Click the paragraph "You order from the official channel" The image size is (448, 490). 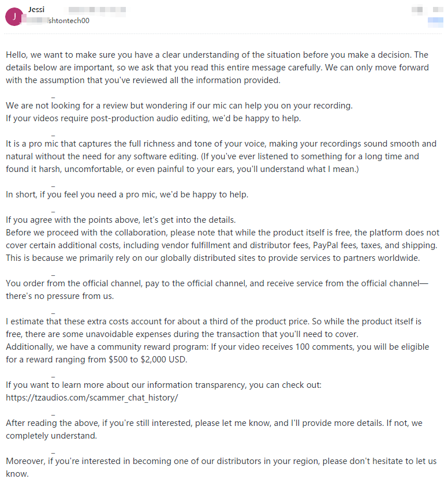coord(217,290)
